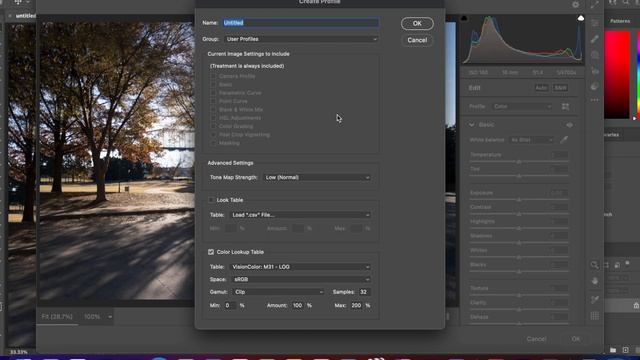Click the new layer icon in Layers panel

[x=625, y=350]
